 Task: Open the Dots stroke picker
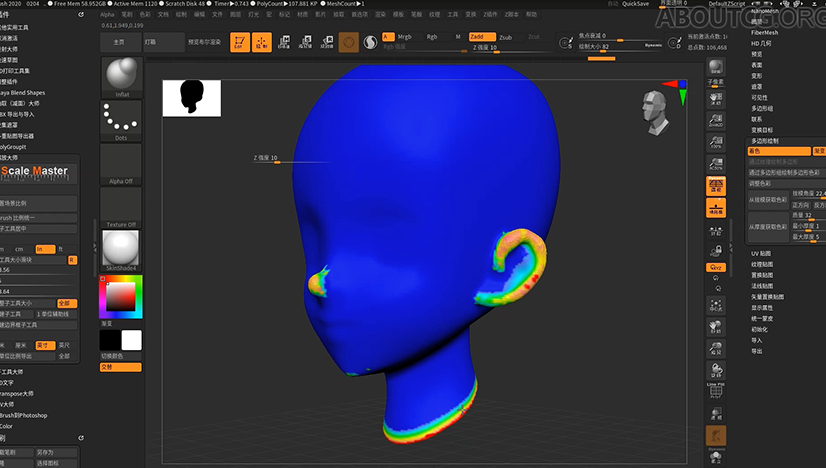point(121,120)
